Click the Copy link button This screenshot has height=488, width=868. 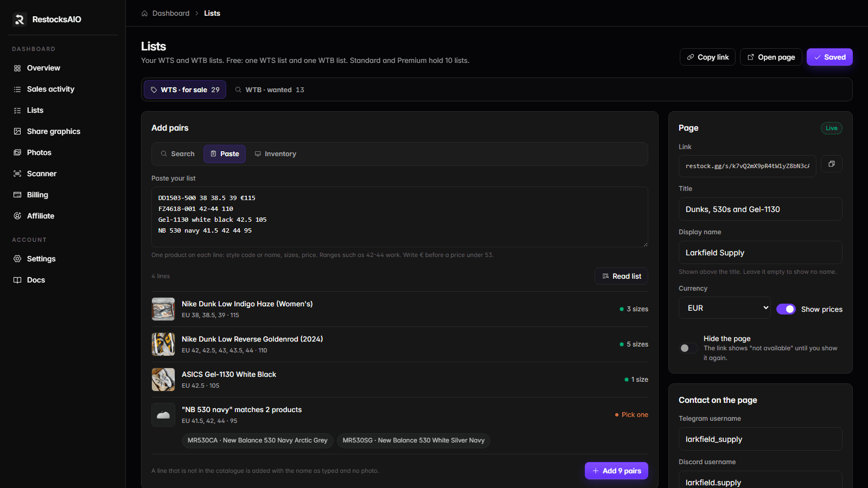[x=708, y=57]
